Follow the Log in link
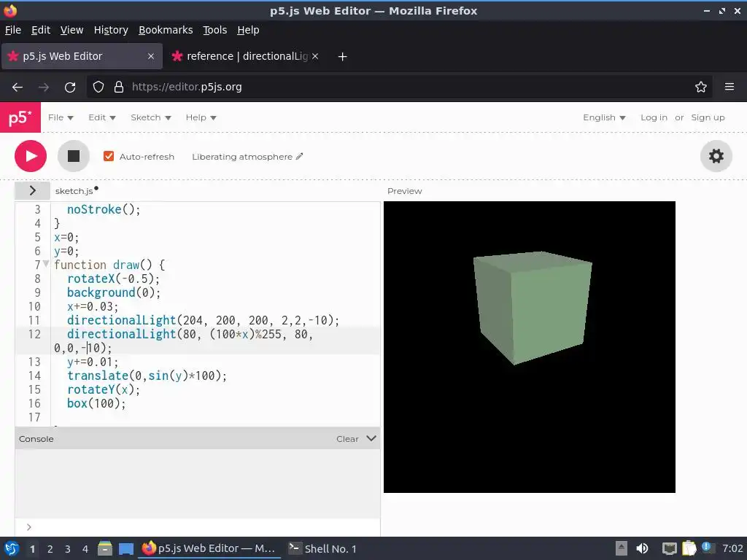This screenshot has width=747, height=560. coord(654,117)
